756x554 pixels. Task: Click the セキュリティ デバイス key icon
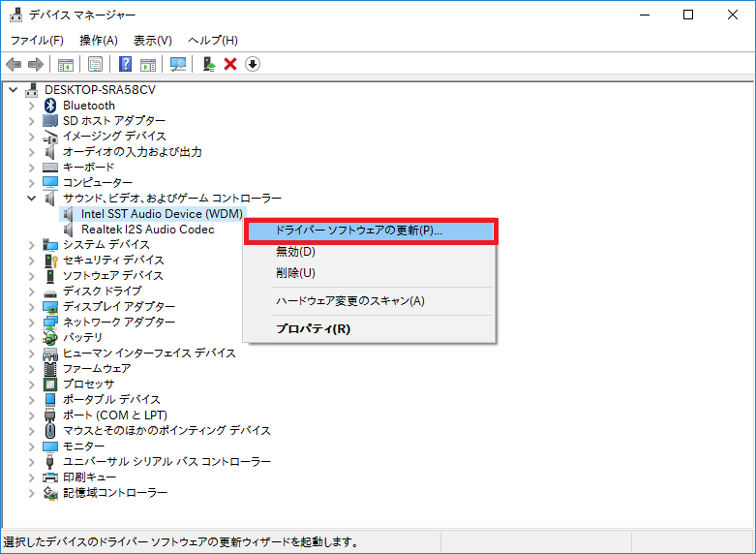tap(50, 261)
